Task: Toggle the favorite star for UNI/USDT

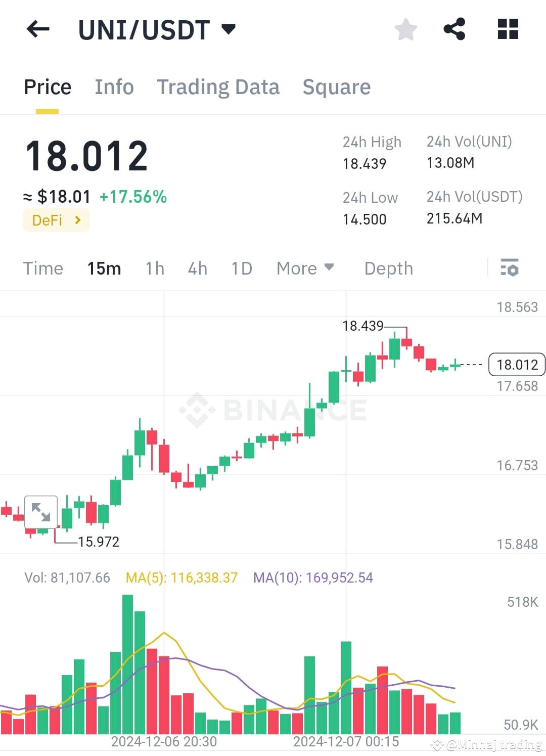Action: 405,29
